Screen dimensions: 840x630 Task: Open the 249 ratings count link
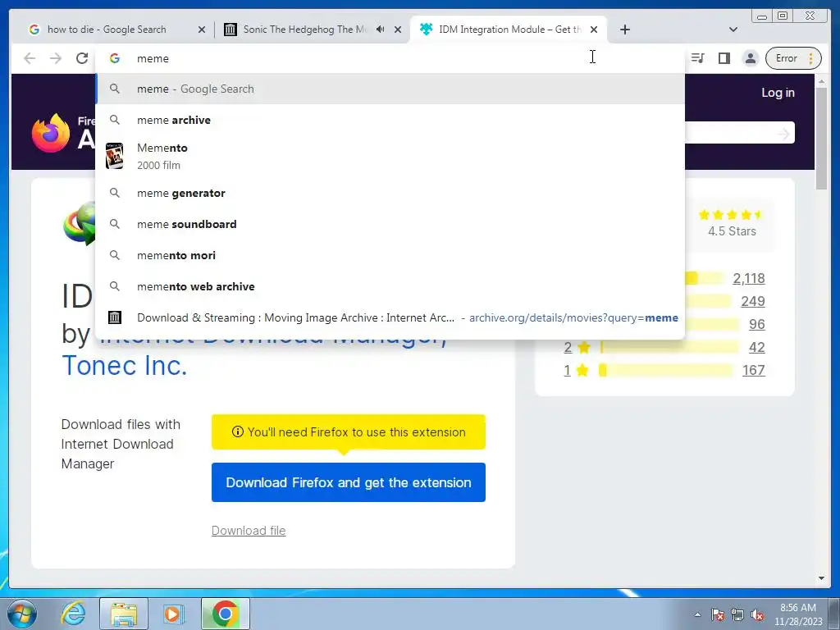coord(753,301)
